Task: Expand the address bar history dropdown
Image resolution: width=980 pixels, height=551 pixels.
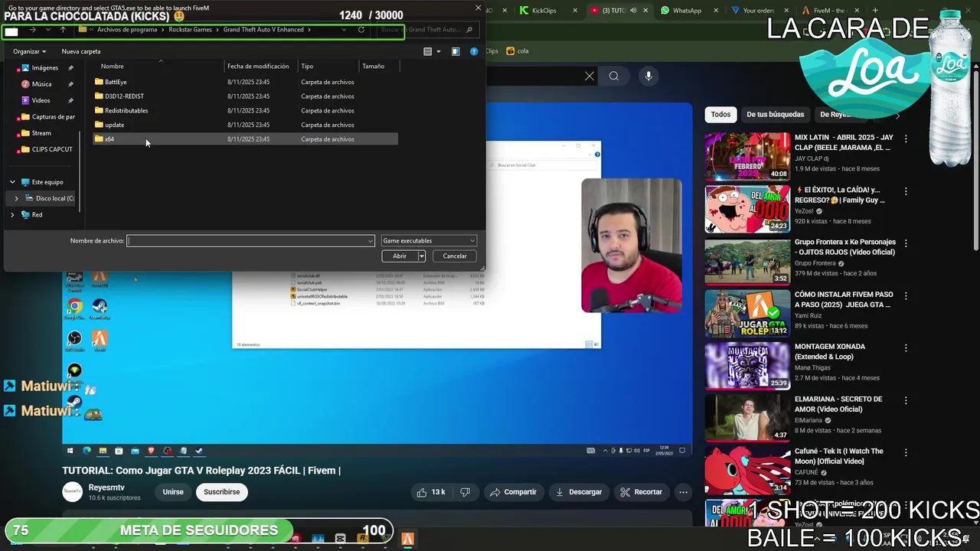Action: (x=343, y=30)
